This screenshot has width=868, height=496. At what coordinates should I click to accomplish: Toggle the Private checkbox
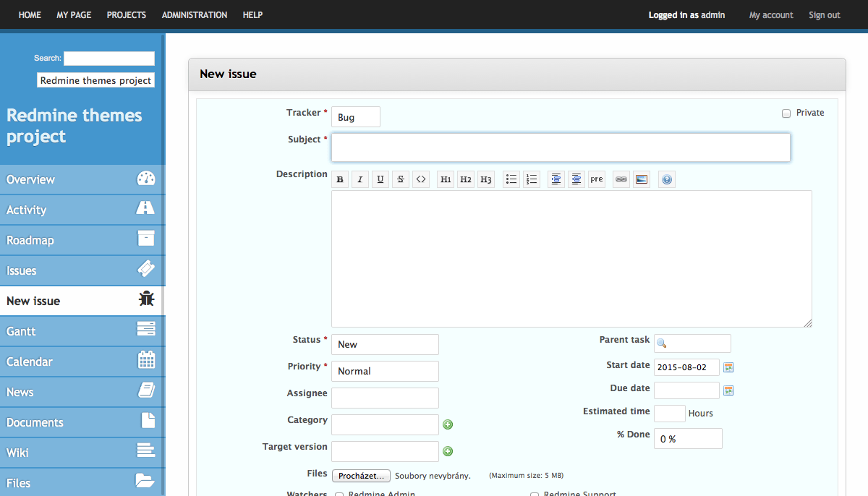786,114
